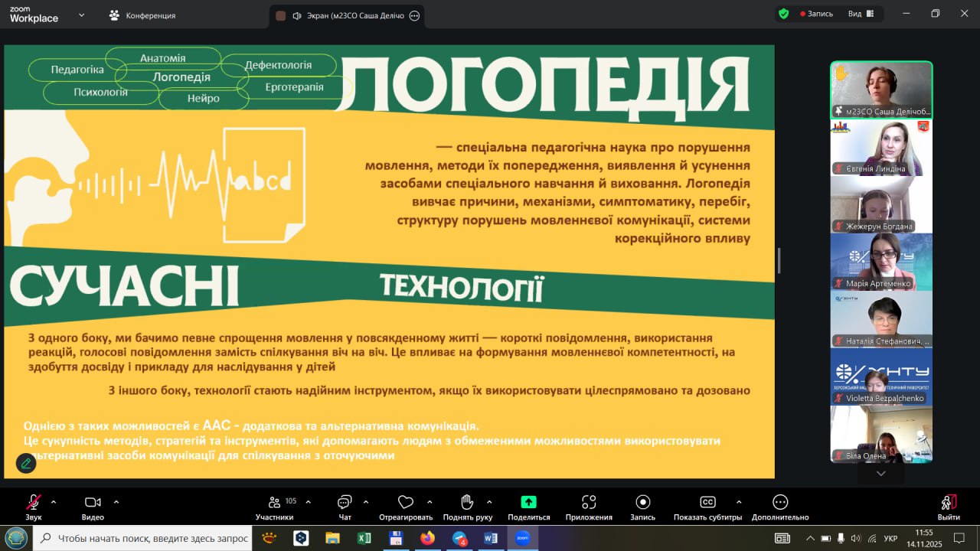This screenshot has width=980, height=551.
Task: Open the Дополнительно more options menu
Action: [780, 503]
